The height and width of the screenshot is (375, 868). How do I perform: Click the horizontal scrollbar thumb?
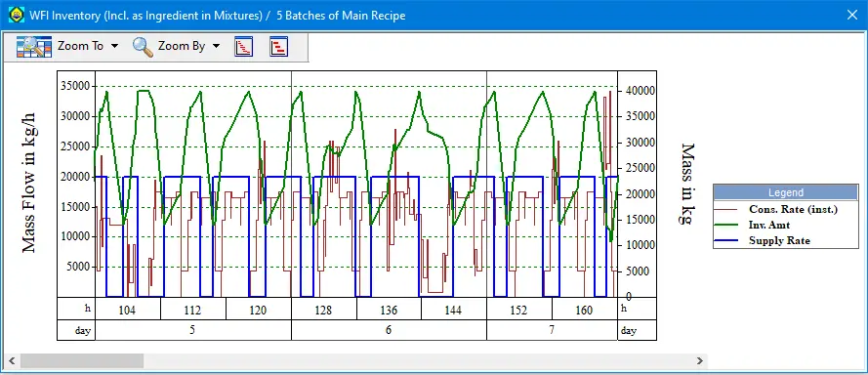click(82, 361)
